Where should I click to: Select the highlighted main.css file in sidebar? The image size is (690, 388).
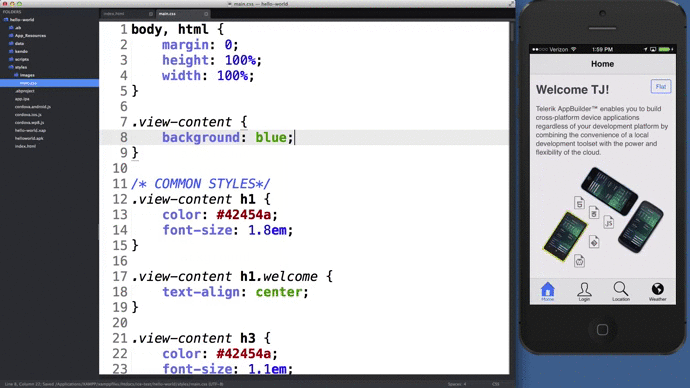(x=49, y=83)
